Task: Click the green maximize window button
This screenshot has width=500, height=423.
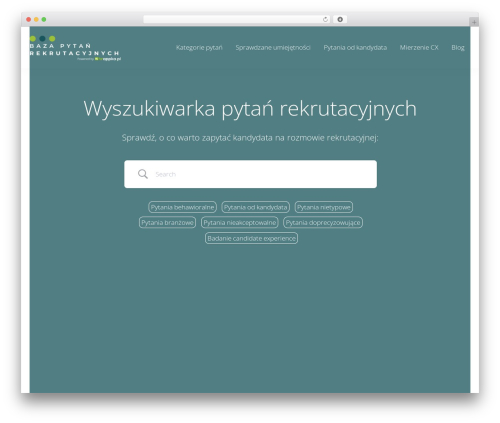Action: (x=44, y=19)
